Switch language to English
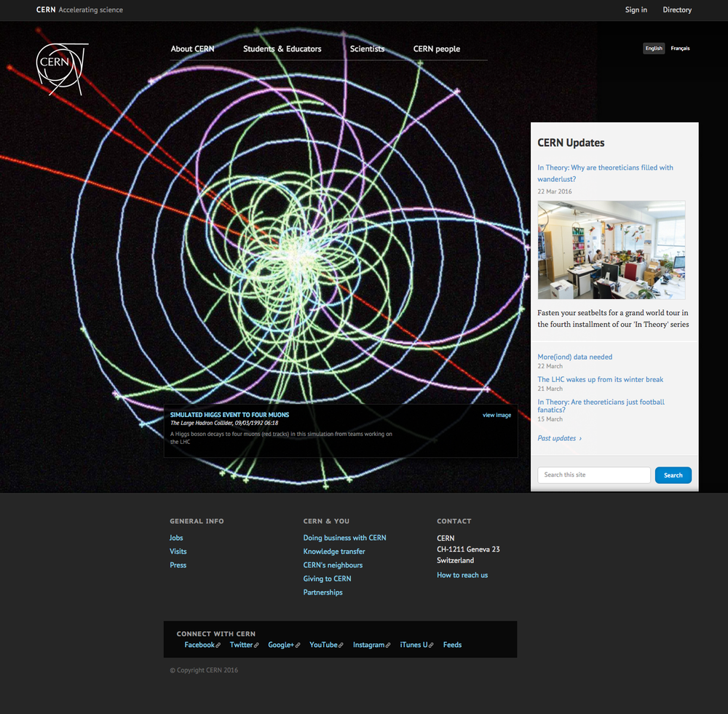The image size is (728, 714). (x=654, y=48)
